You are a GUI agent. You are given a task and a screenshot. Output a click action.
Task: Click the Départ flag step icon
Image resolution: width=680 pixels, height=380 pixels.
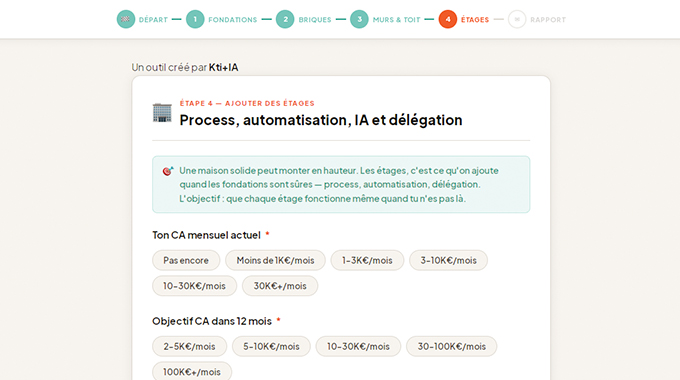126,19
